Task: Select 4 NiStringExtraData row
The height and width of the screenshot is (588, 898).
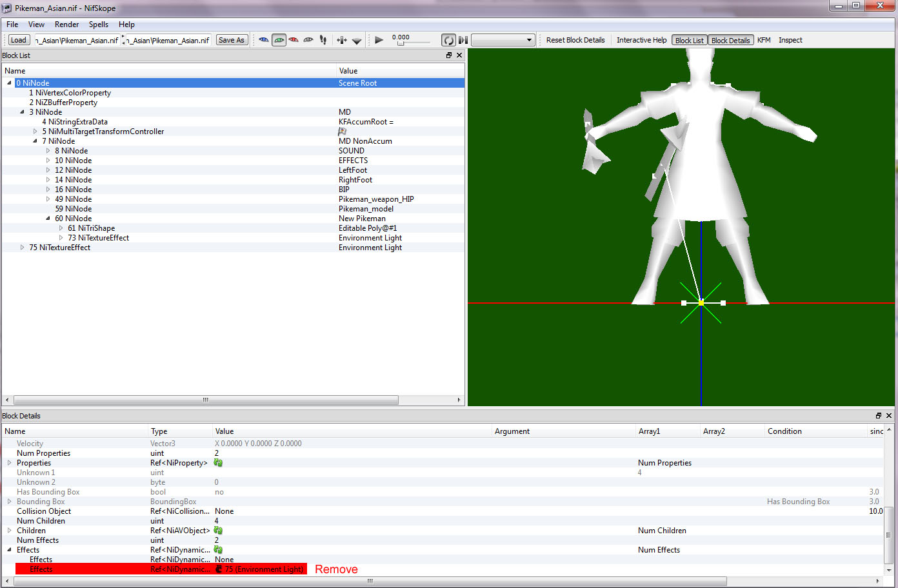Action: (233, 122)
